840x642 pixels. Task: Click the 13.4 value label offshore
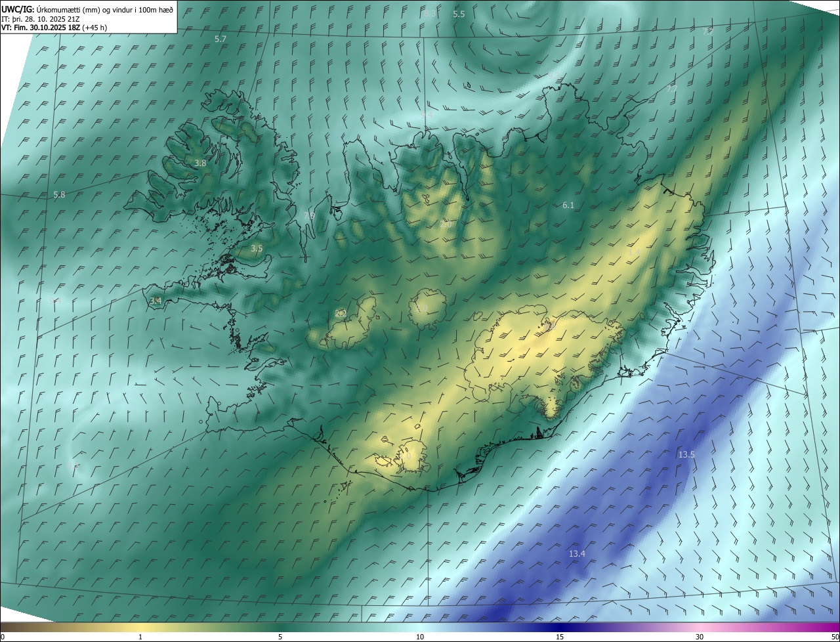(577, 554)
